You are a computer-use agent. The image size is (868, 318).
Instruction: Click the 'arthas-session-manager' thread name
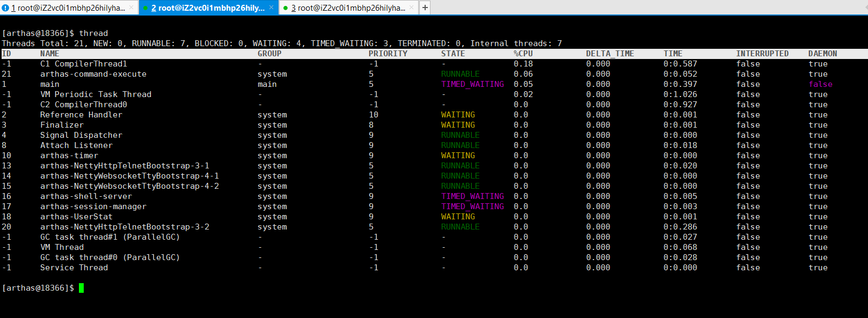pos(93,206)
